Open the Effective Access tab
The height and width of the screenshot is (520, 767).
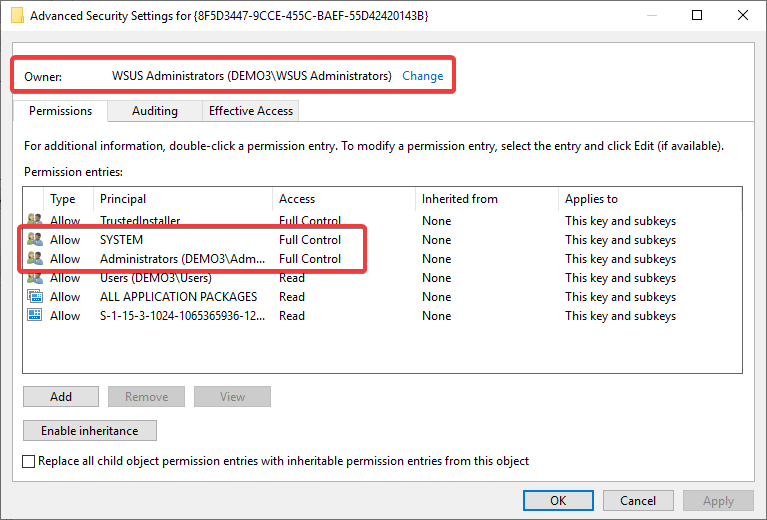point(250,111)
